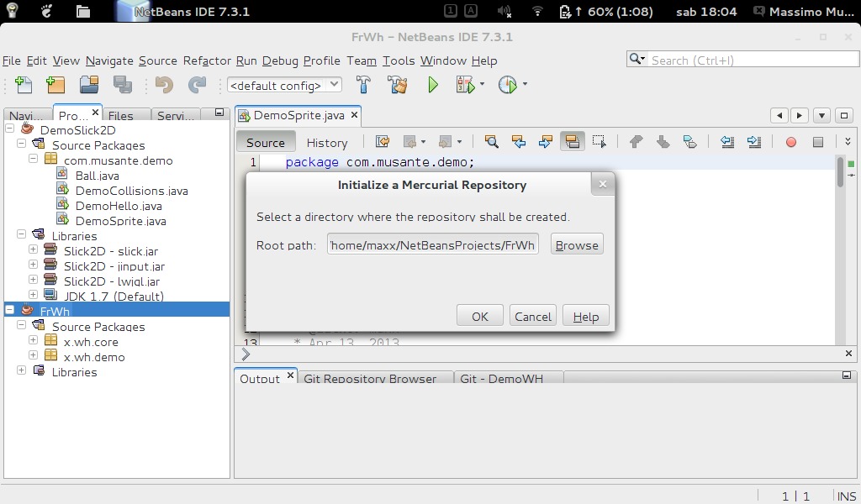861x504 pixels.
Task: Expand FrWh Libraries node
Action: click(21, 370)
